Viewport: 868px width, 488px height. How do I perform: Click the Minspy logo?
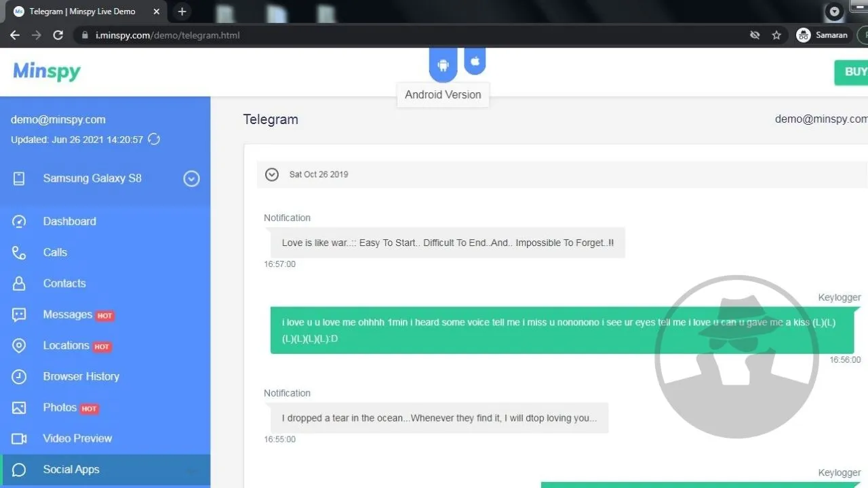click(x=47, y=71)
